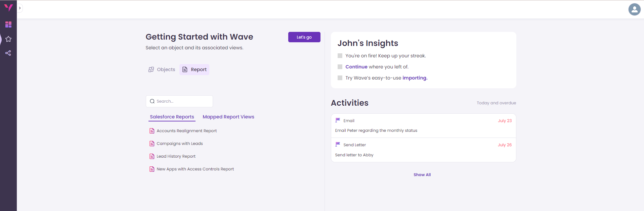
Task: Check the 'Try Wave's easy-to-use importing' checkbox
Action: 340,78
